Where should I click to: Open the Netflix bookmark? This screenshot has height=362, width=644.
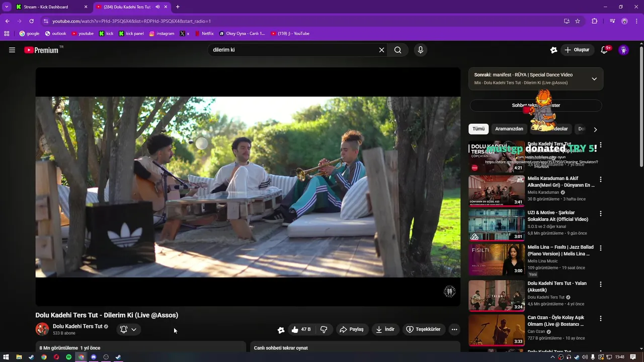204,34
